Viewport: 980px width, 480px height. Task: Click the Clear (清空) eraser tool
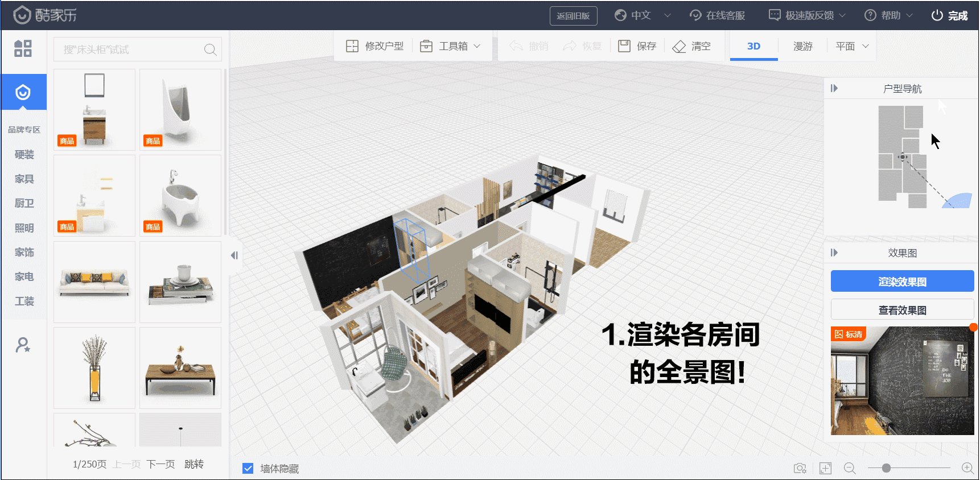point(691,46)
